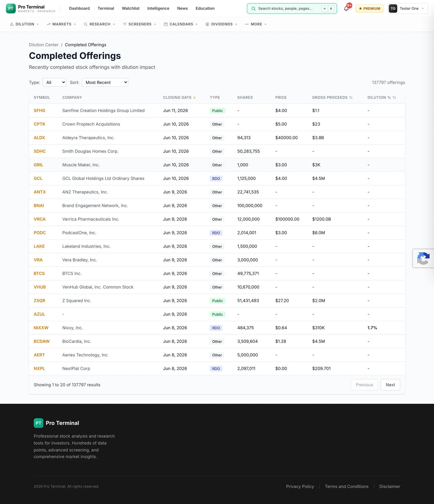Screen dimensions: 434x504
Task: Click the Next page button
Action: (390, 385)
